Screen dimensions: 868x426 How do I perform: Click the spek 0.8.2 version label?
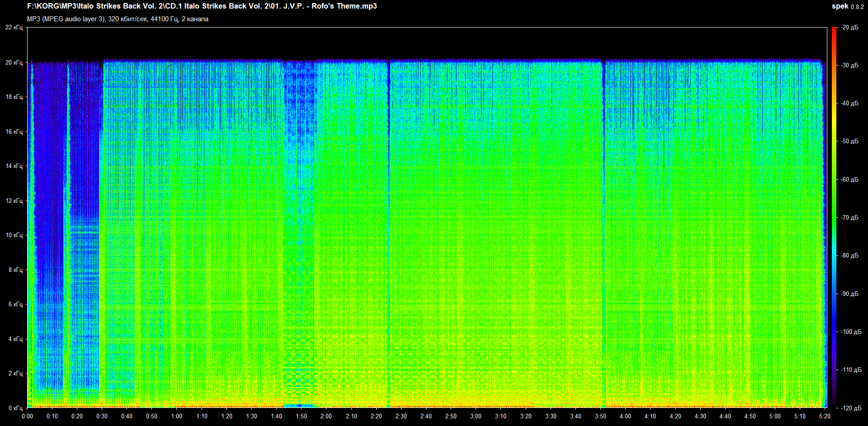pos(848,6)
